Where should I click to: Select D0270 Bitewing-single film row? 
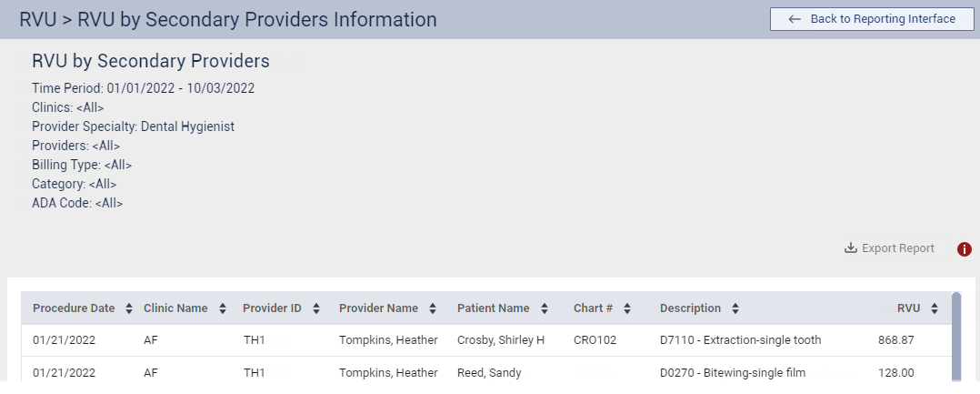click(x=732, y=372)
